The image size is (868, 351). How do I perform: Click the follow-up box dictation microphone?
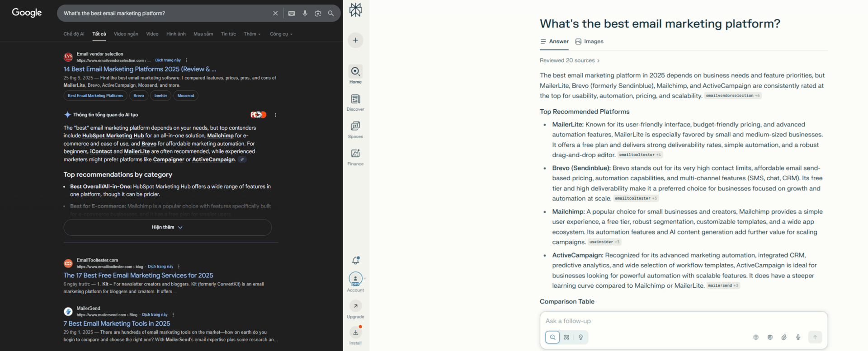click(x=798, y=337)
